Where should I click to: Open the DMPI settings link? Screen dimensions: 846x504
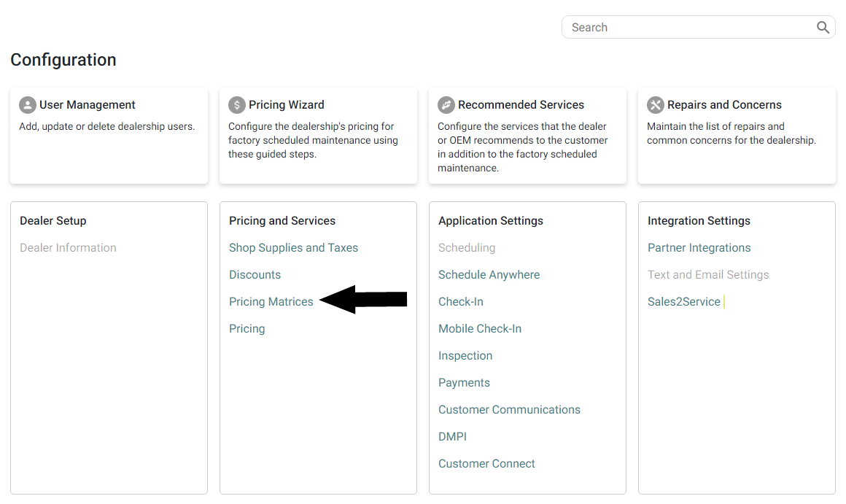click(452, 436)
